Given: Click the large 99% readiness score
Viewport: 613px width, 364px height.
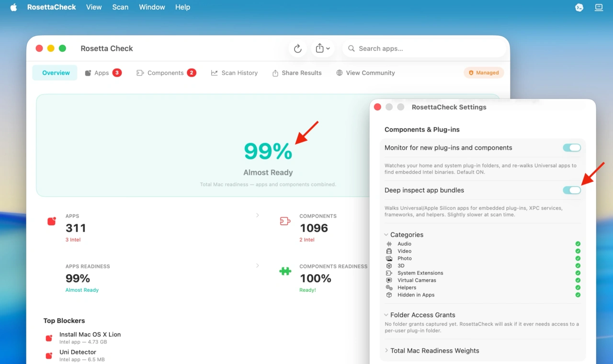Looking at the screenshot, I should [268, 151].
